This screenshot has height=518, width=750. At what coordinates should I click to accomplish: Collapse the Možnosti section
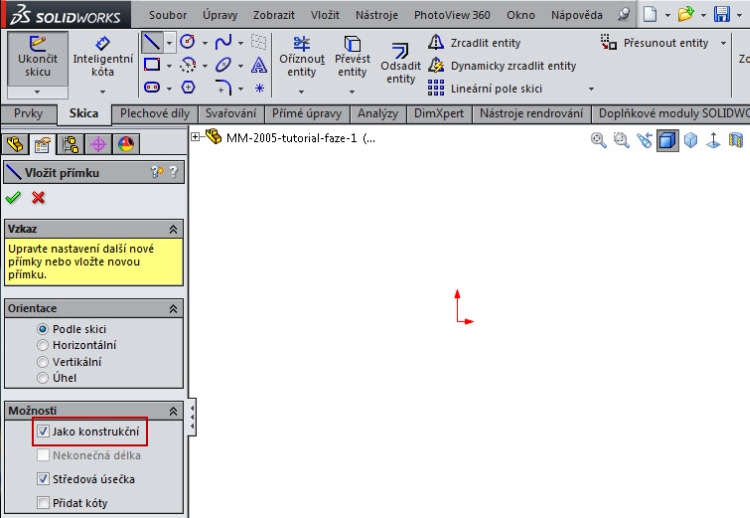pyautogui.click(x=173, y=411)
